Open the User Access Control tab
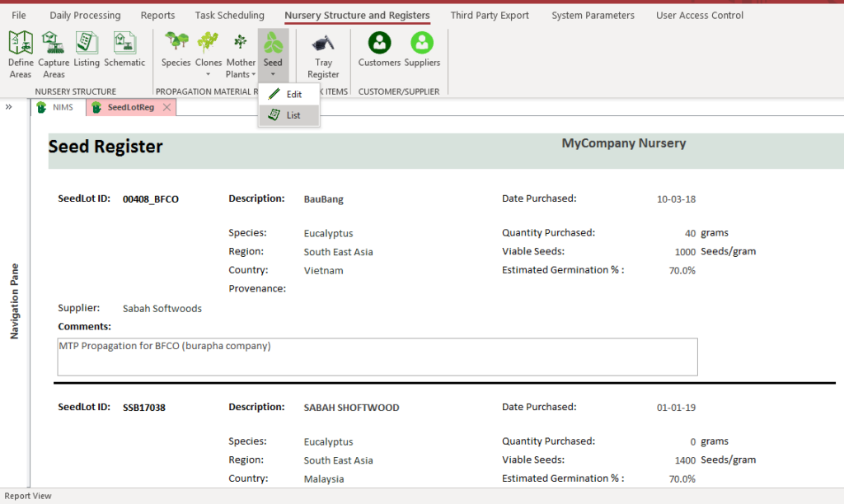This screenshot has width=844, height=504. tap(699, 16)
